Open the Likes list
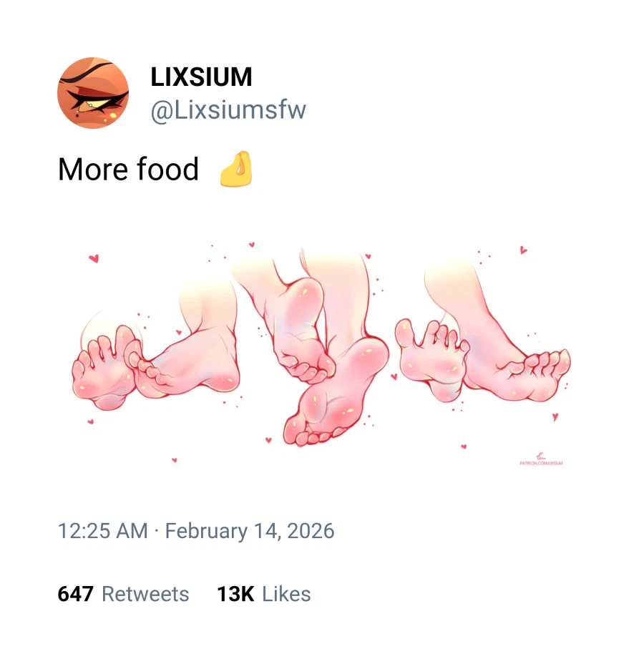The height and width of the screenshot is (664, 644). 286,594
